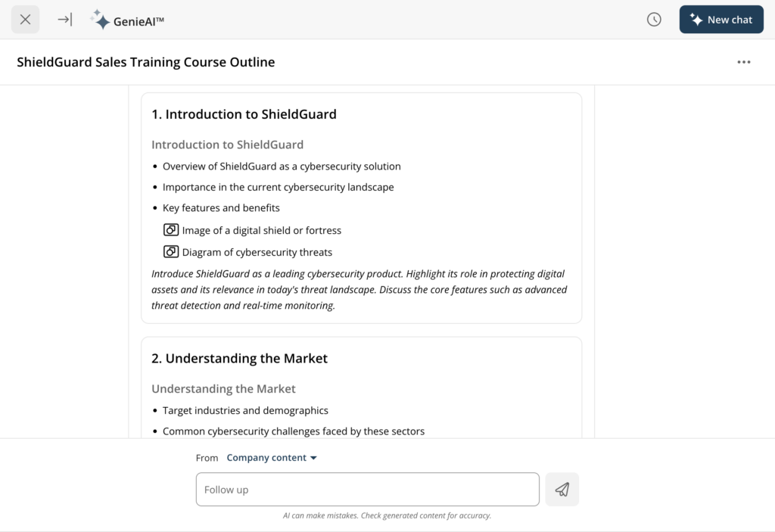Expand the Company content dropdown
775x532 pixels.
pos(272,458)
